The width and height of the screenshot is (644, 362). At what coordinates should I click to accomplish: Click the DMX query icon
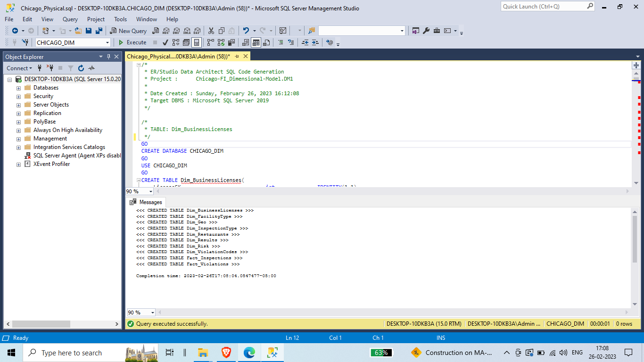pos(176,31)
